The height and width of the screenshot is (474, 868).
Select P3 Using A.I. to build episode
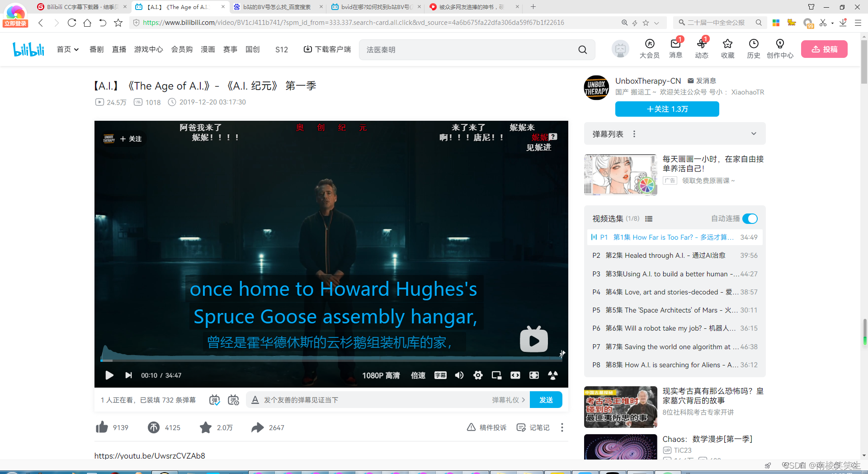coord(675,274)
